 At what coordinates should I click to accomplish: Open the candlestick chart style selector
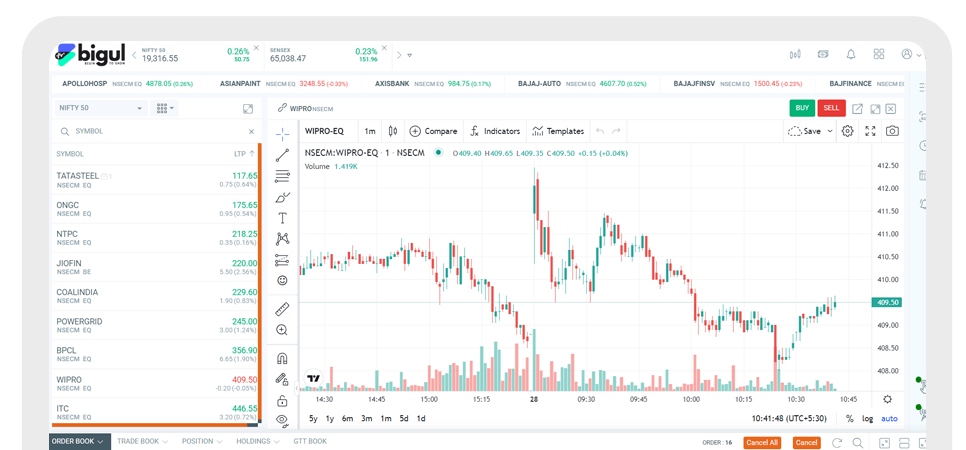(393, 131)
